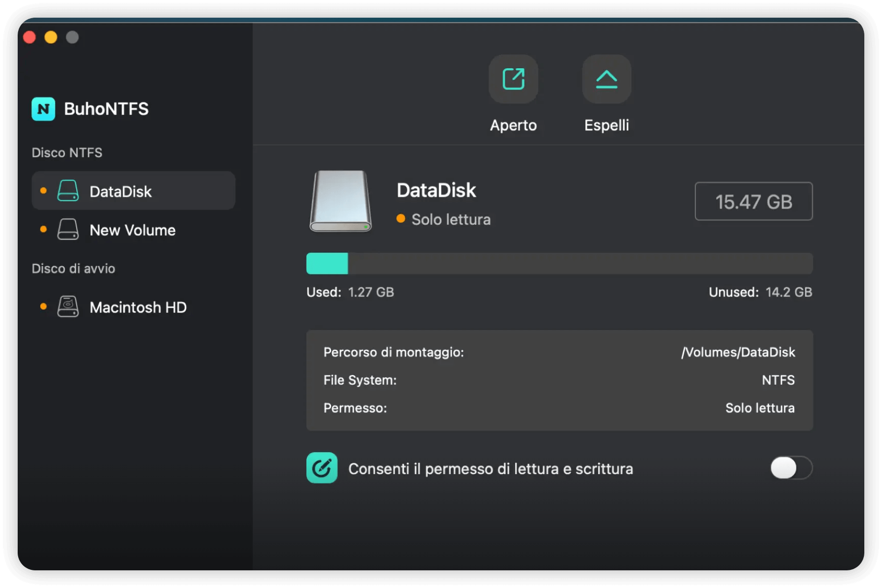The image size is (882, 588).
Task: Click the Disco NTFS section header
Action: [67, 153]
